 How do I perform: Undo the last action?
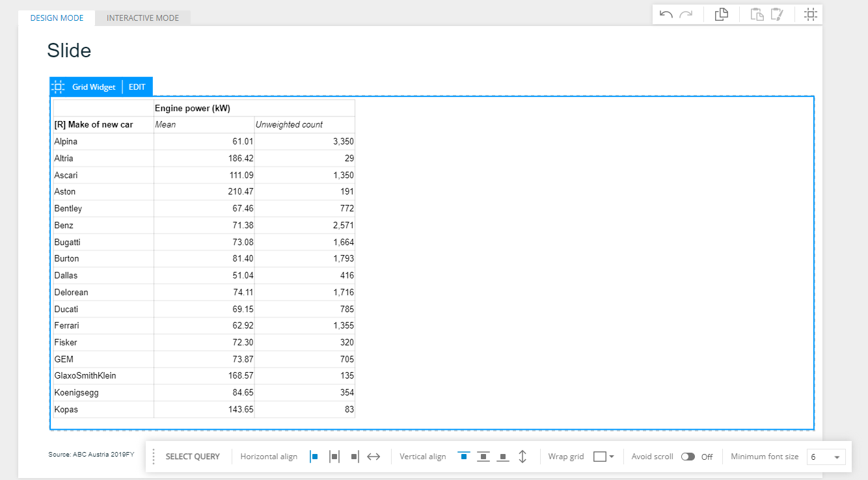point(666,14)
